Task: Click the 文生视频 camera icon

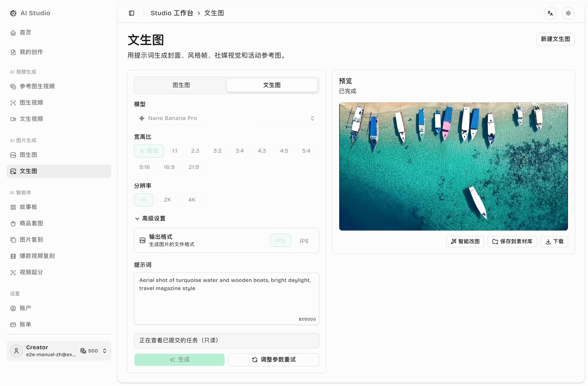Action: click(x=13, y=119)
